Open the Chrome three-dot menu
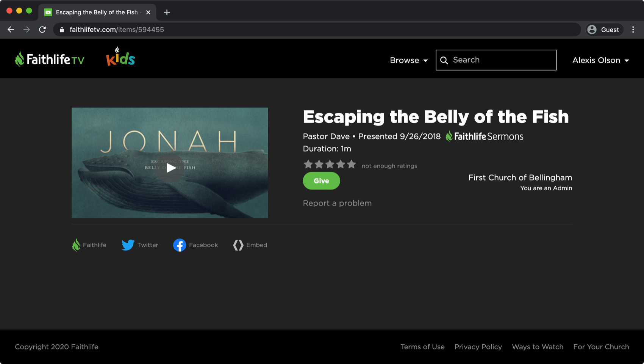Screen dimensions: 644x364 (633, 30)
